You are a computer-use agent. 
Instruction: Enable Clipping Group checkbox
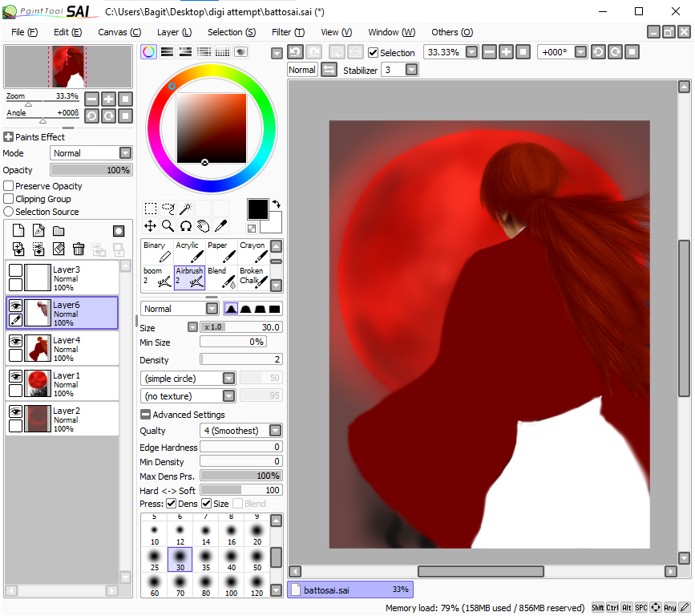click(x=9, y=199)
